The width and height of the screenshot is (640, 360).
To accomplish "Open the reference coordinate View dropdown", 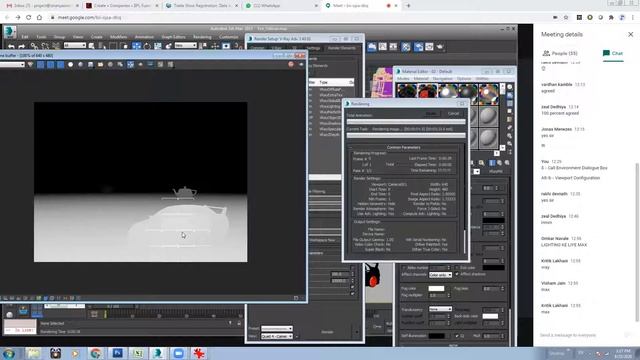I will tap(186, 46).
